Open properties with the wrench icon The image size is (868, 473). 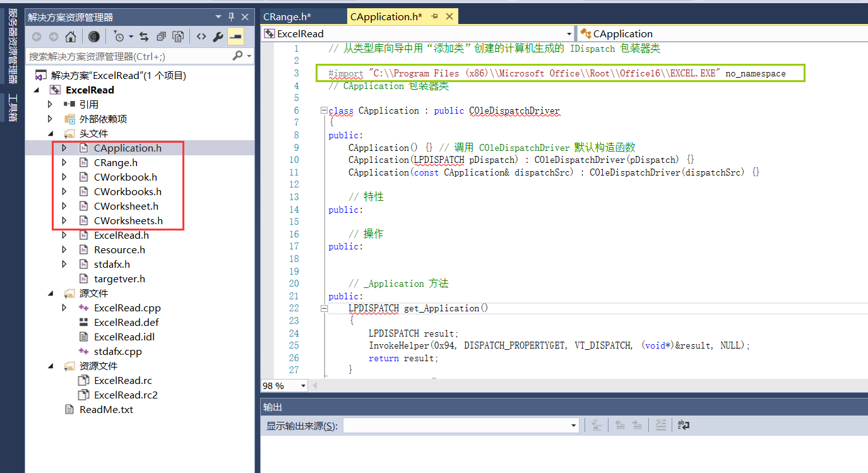[x=218, y=37]
